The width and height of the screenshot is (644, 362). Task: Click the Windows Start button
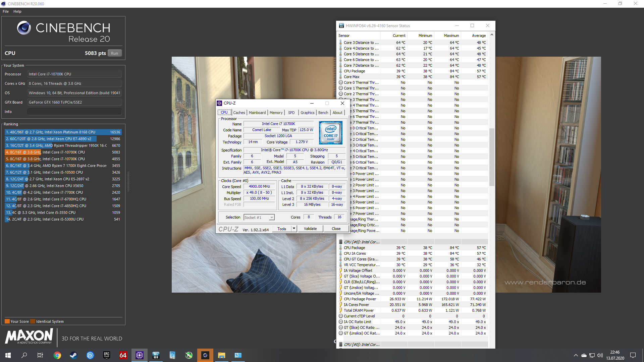pyautogui.click(x=8, y=355)
